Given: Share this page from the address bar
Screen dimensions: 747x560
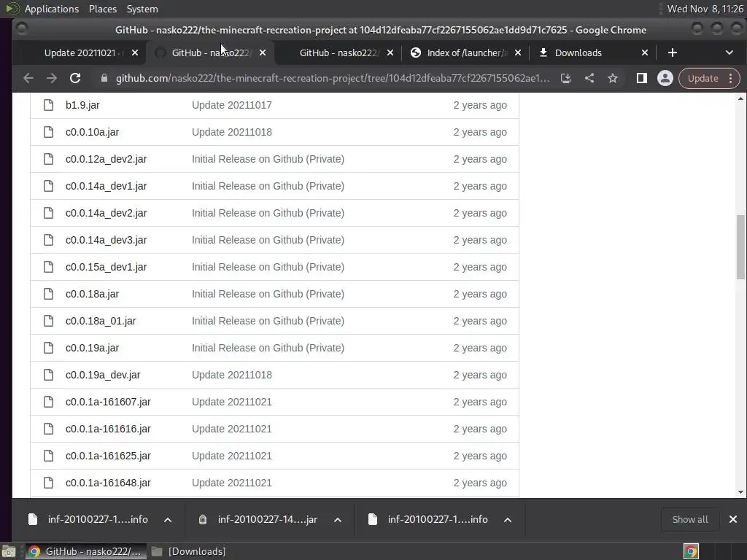Looking at the screenshot, I should tap(589, 78).
